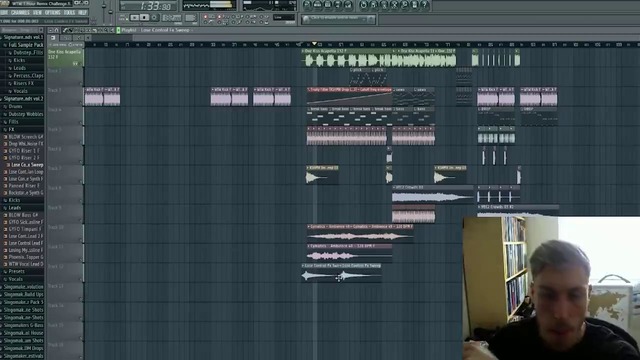Select the Lose Control Lead F sample

pos(24,243)
